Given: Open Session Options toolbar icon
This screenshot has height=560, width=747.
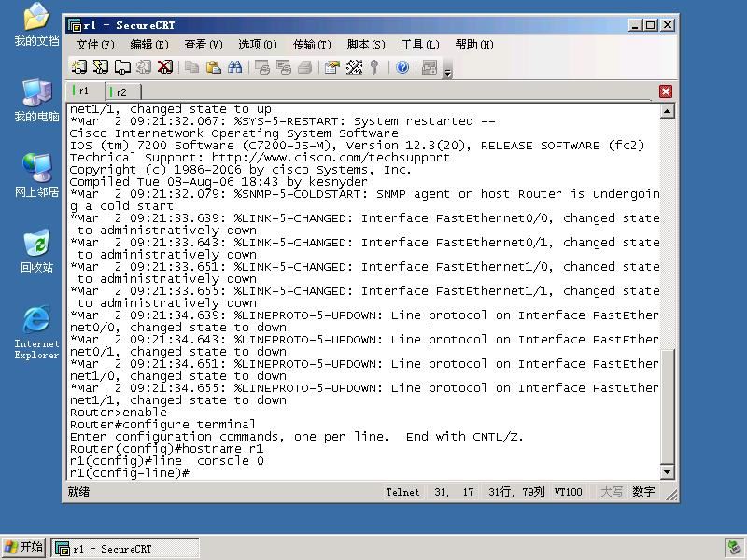Looking at the screenshot, I should (x=332, y=67).
